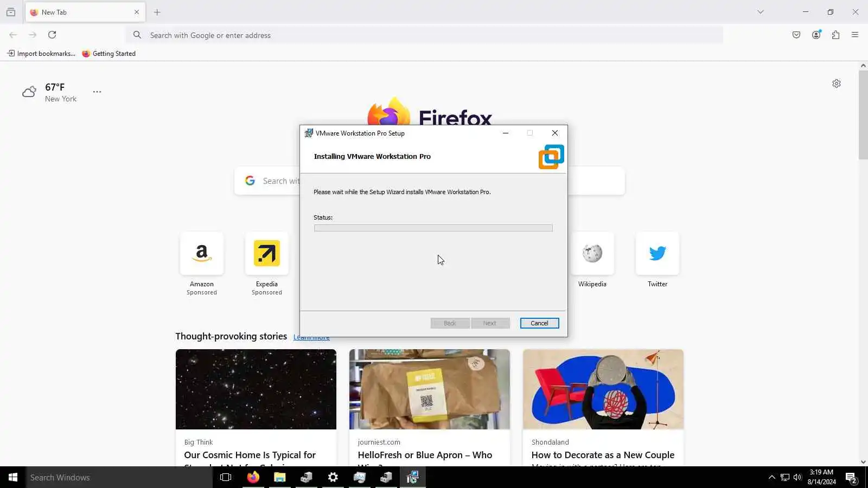Screen dimensions: 868x488
Task: Open weather widget options ellipsis
Action: (97, 92)
